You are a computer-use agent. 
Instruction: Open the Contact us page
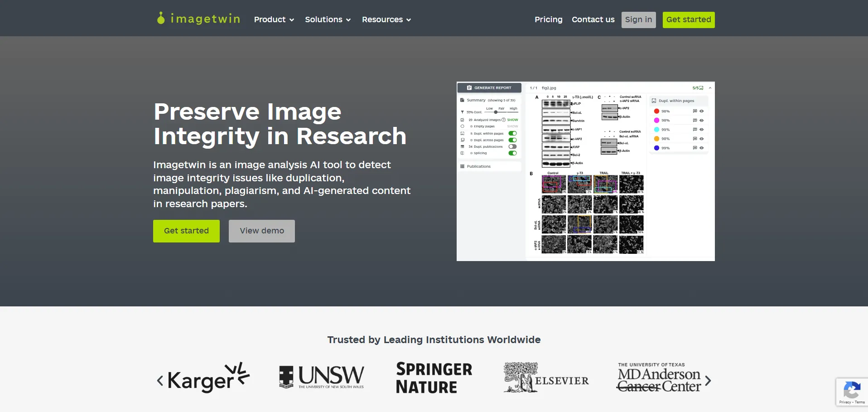pos(593,19)
